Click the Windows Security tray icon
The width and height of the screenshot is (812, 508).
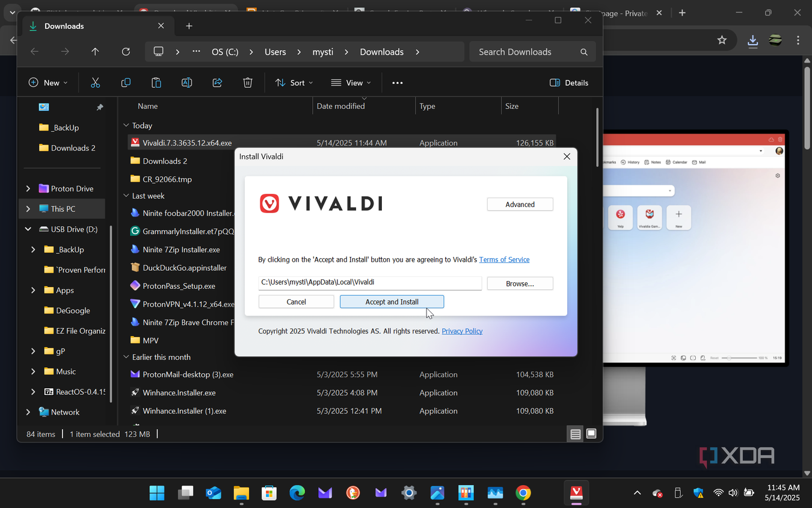698,493
